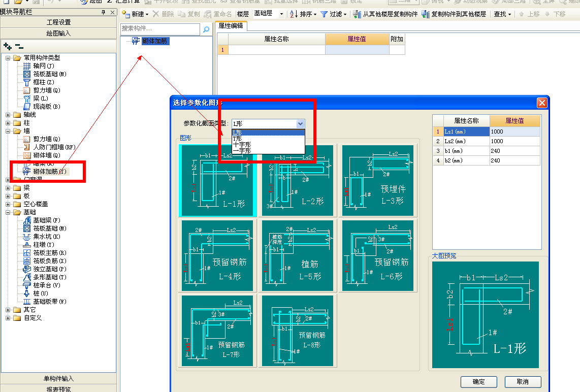Screen dimensions: 580x392
Task: Select the 预留钢筋 L-6形 diagram thumbnail
Action: (378, 255)
